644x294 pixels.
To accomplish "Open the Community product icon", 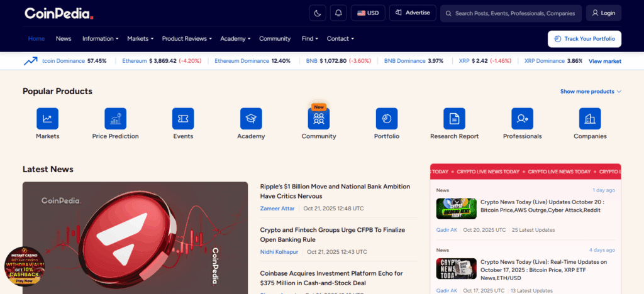I will (x=319, y=119).
